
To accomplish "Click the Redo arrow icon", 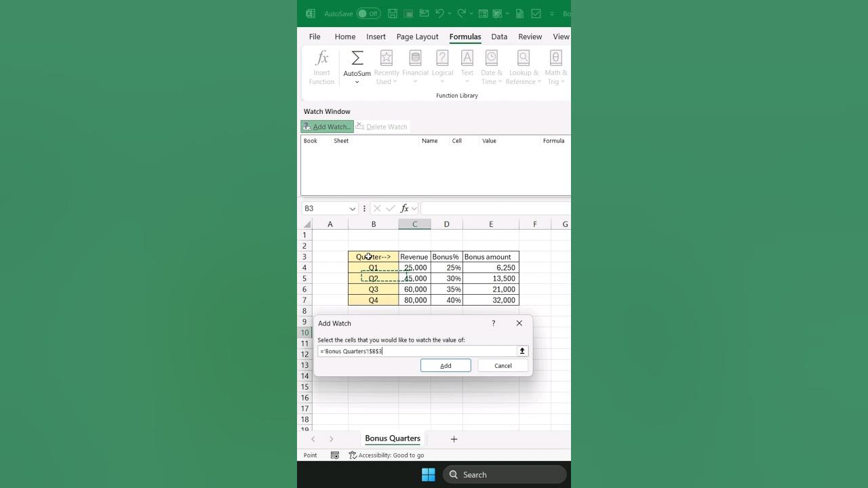I will coord(461,14).
